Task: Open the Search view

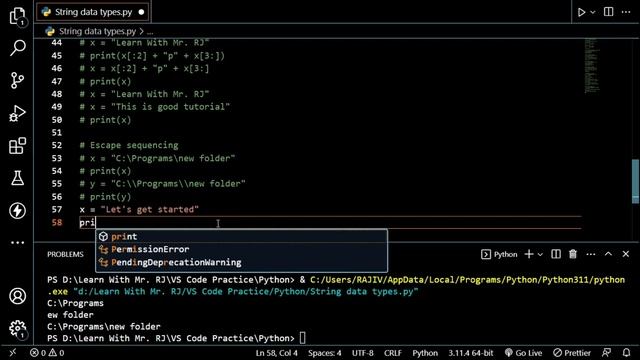Action: pyautogui.click(x=17, y=48)
